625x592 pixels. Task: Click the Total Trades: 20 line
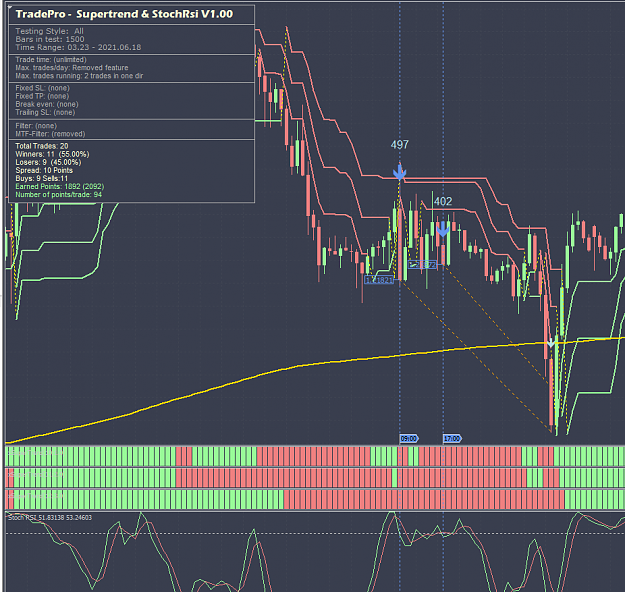pyautogui.click(x=41, y=146)
